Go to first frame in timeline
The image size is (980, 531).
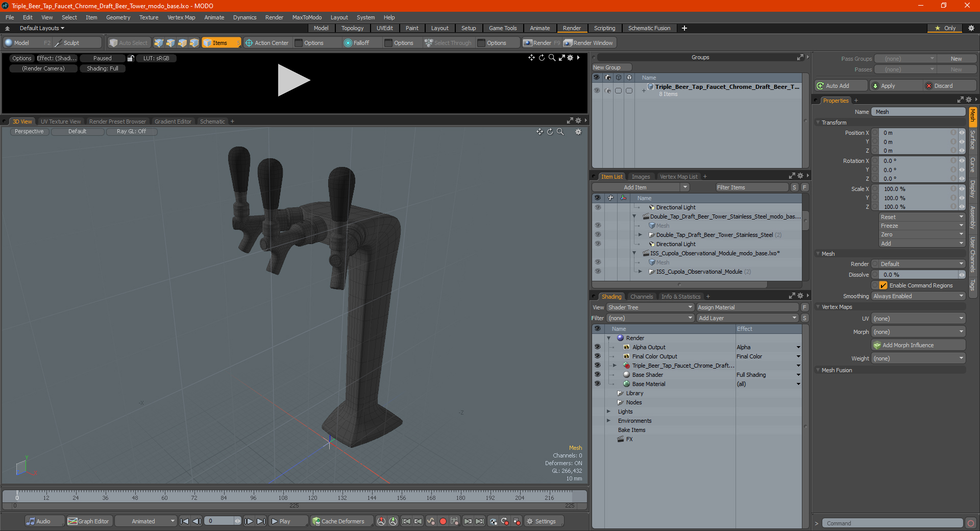point(185,521)
